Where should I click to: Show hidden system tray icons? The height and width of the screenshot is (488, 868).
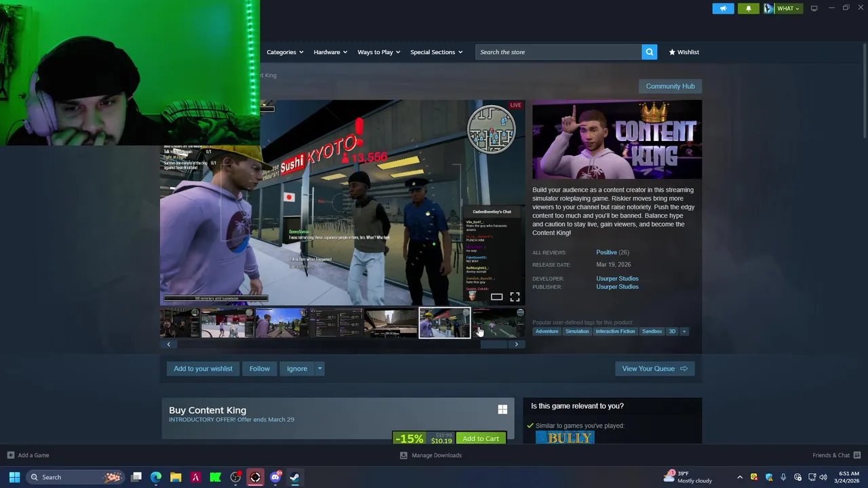(x=740, y=477)
